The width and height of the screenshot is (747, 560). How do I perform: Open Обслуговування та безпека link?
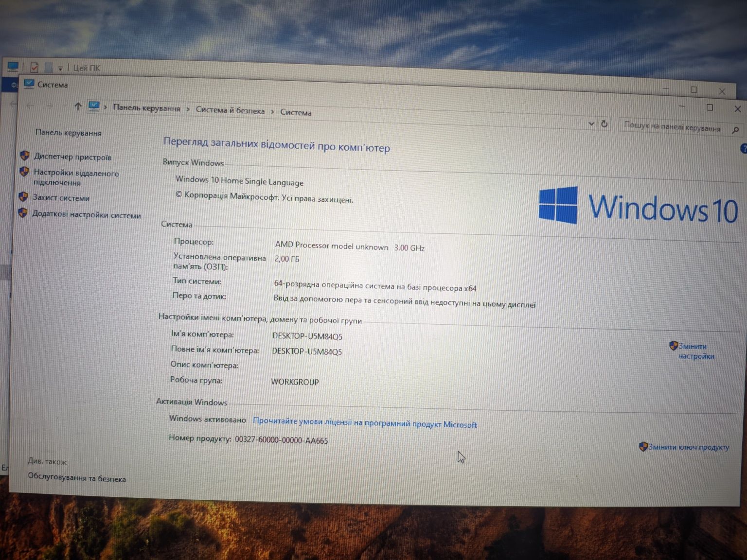[77, 477]
